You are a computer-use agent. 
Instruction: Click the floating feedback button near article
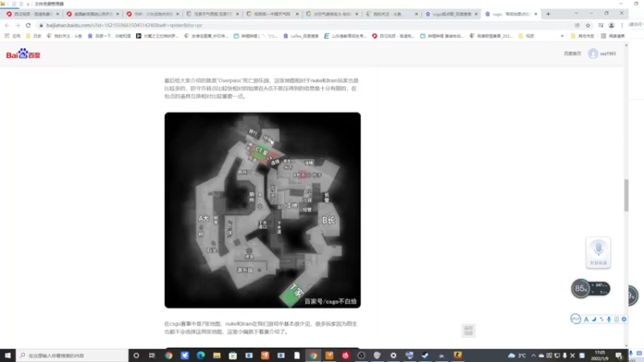click(469, 330)
